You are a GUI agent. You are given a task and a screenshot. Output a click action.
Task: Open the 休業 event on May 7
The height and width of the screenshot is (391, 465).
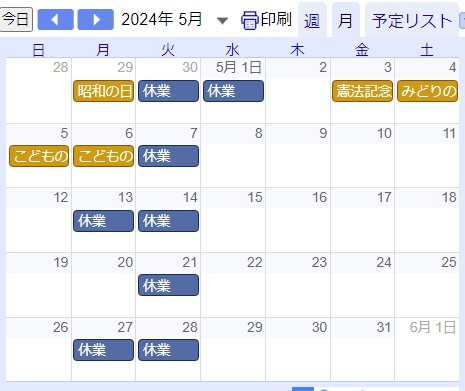click(x=168, y=156)
